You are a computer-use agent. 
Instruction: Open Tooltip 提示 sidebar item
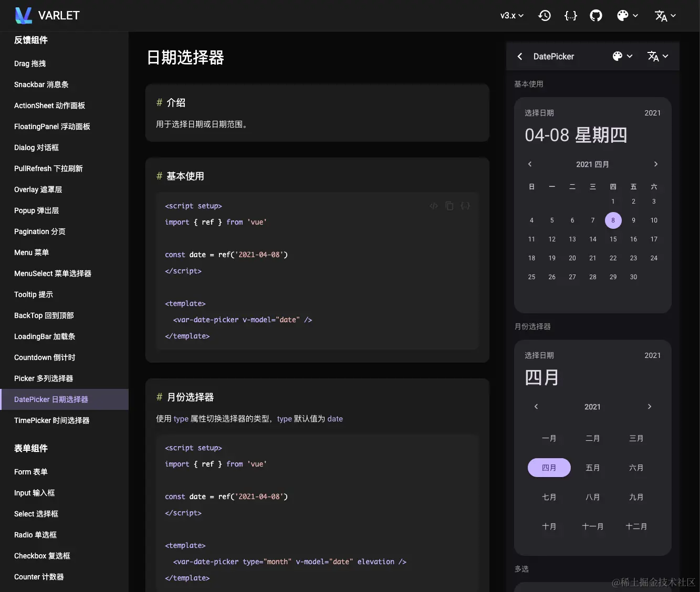(x=64, y=294)
